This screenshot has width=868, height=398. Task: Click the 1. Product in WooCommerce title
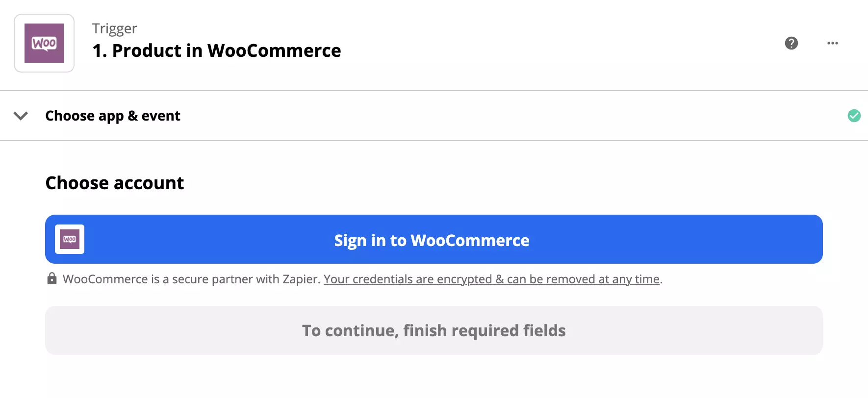pyautogui.click(x=216, y=50)
